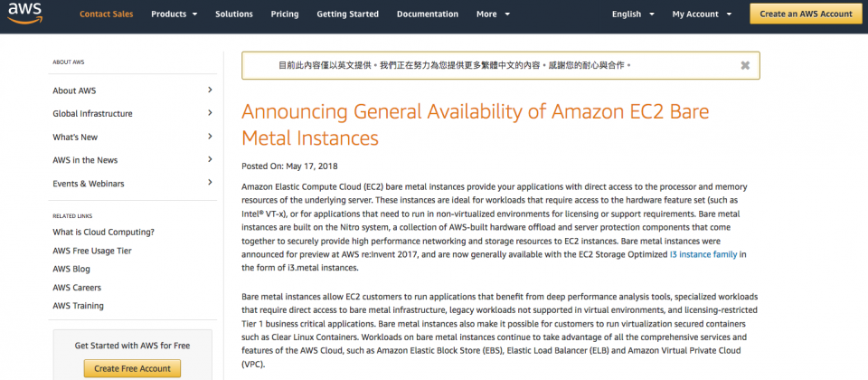
Task: Open What is Cloud Computing link
Action: tap(103, 232)
